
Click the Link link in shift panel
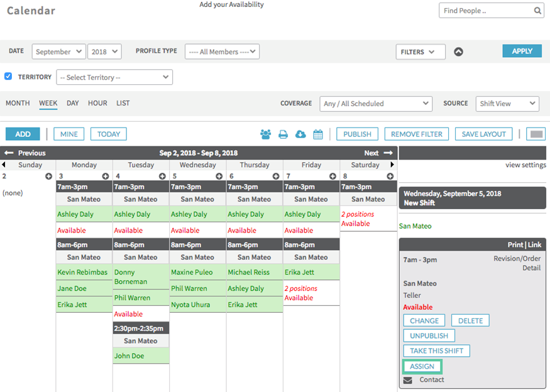tap(534, 245)
